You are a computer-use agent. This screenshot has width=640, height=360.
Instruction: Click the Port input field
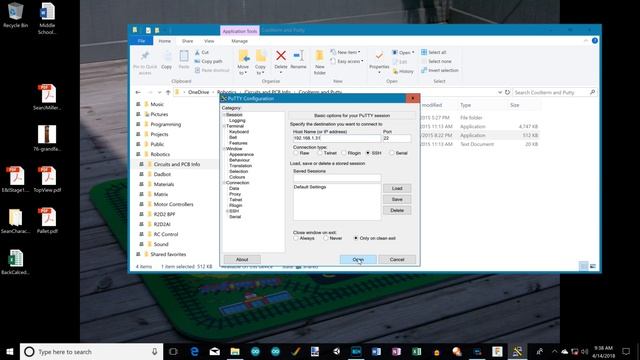pyautogui.click(x=397, y=138)
